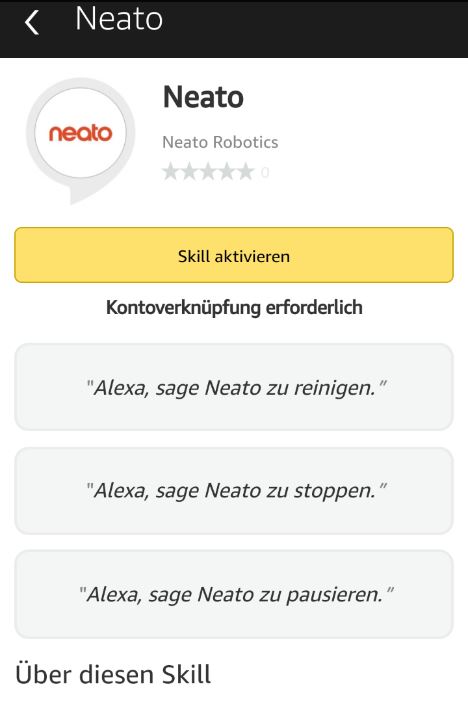Select the first rating star
Screen dimensions: 468x703
pos(170,171)
